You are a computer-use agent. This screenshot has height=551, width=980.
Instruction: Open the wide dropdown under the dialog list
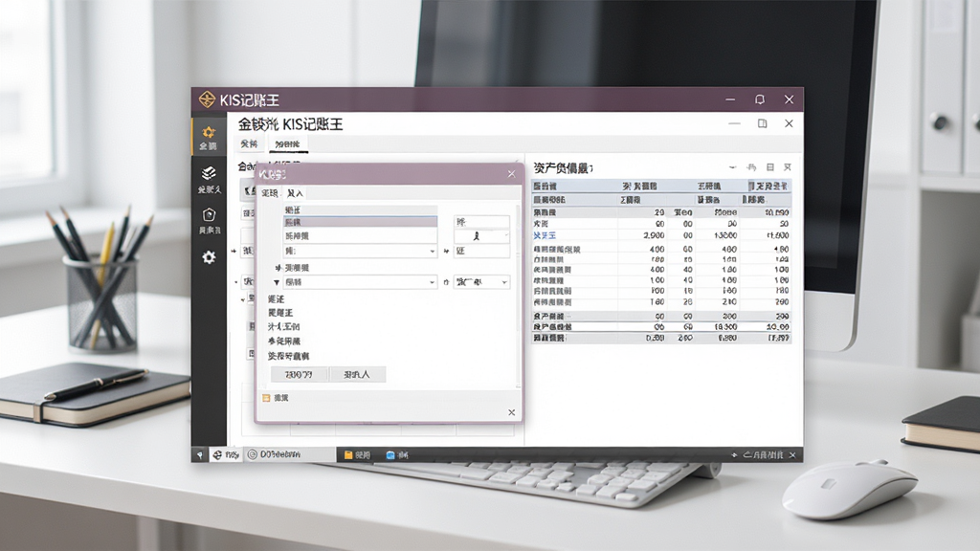tap(360, 251)
